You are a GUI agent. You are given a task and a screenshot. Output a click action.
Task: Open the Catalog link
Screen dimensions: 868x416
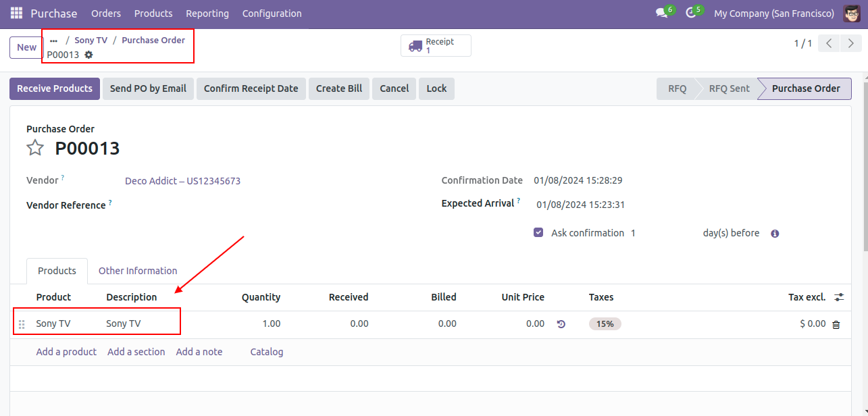point(267,352)
